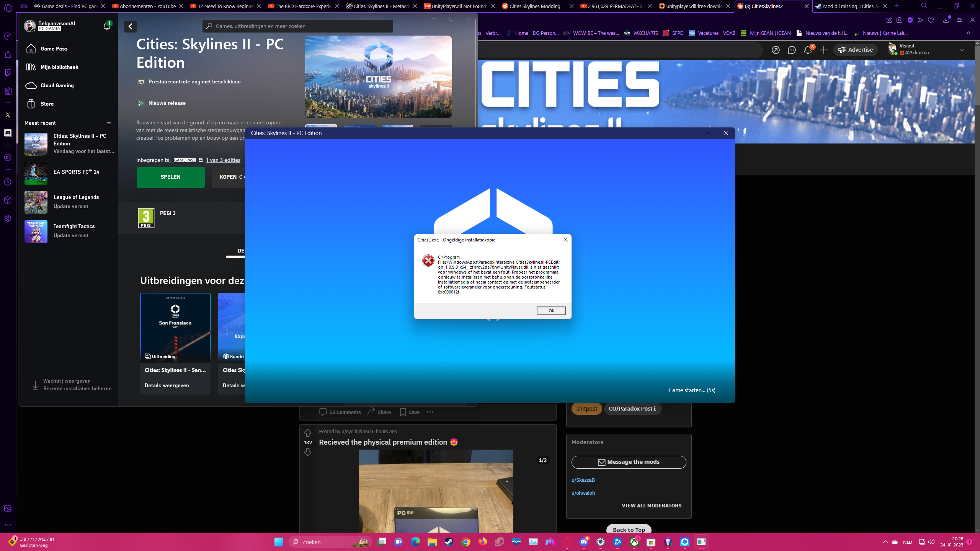
Task: Click the back arrow in Xbox app
Action: pyautogui.click(x=130, y=26)
